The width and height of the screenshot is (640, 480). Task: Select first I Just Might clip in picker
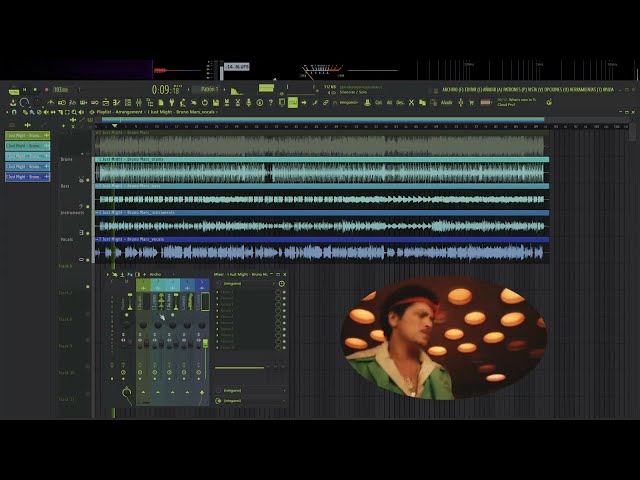click(x=27, y=135)
